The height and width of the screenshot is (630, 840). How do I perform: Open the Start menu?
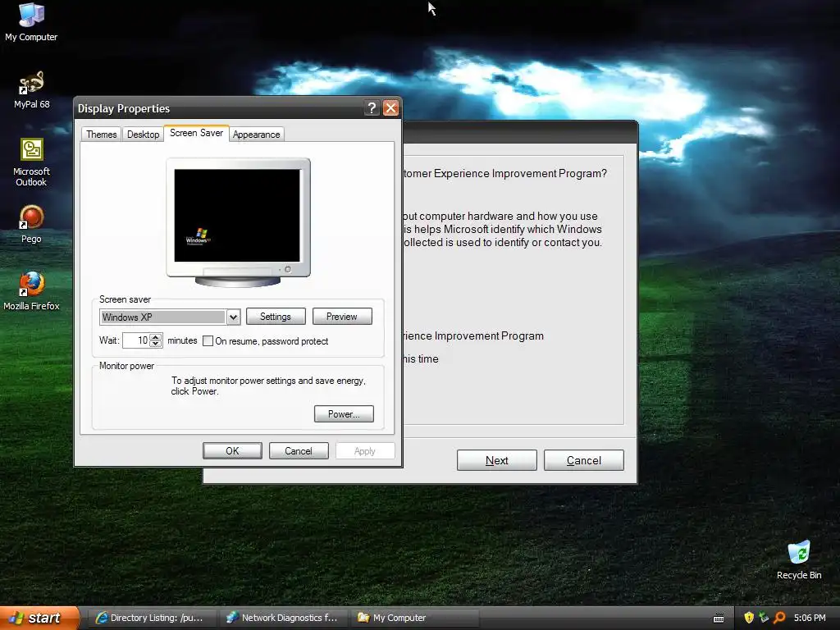pyautogui.click(x=39, y=618)
